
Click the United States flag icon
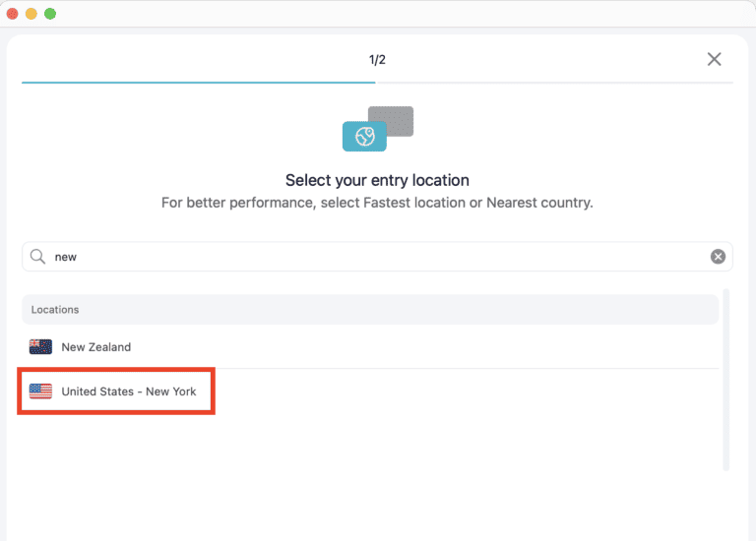(40, 391)
